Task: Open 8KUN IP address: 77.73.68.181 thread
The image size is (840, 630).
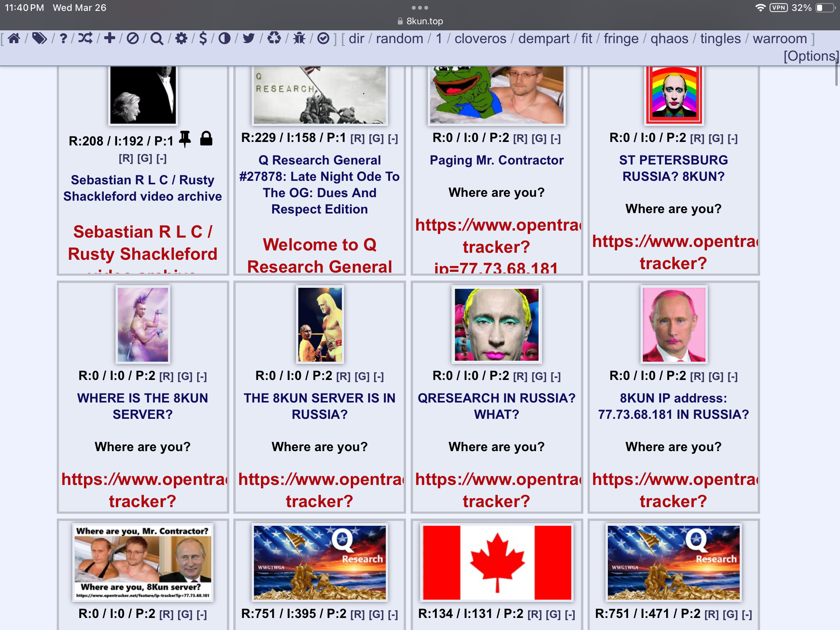Action: [x=674, y=406]
